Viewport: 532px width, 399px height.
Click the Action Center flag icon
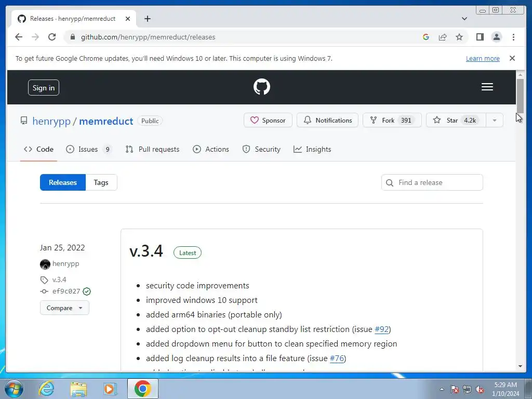click(455, 389)
